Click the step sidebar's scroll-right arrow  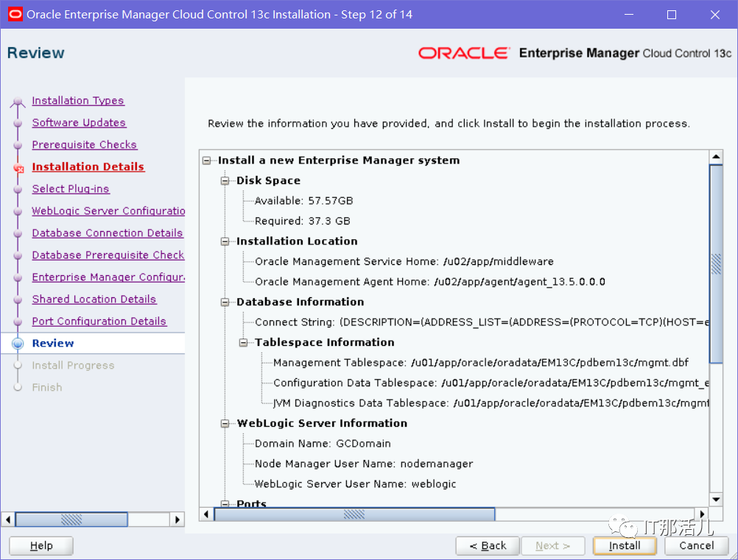[x=177, y=520]
